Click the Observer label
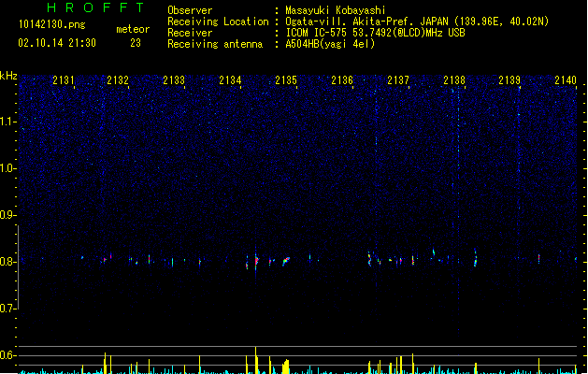588x374 pixels. (190, 10)
